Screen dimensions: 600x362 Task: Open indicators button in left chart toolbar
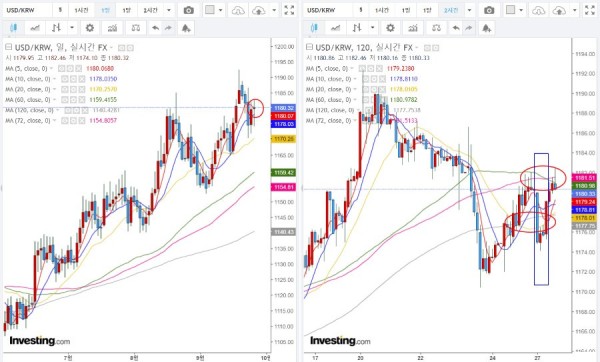tap(112, 28)
